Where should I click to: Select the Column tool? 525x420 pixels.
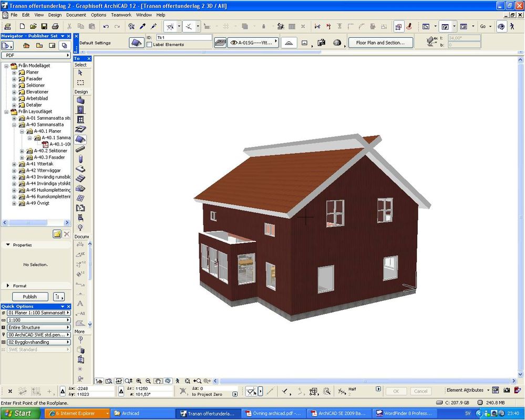coord(80,159)
